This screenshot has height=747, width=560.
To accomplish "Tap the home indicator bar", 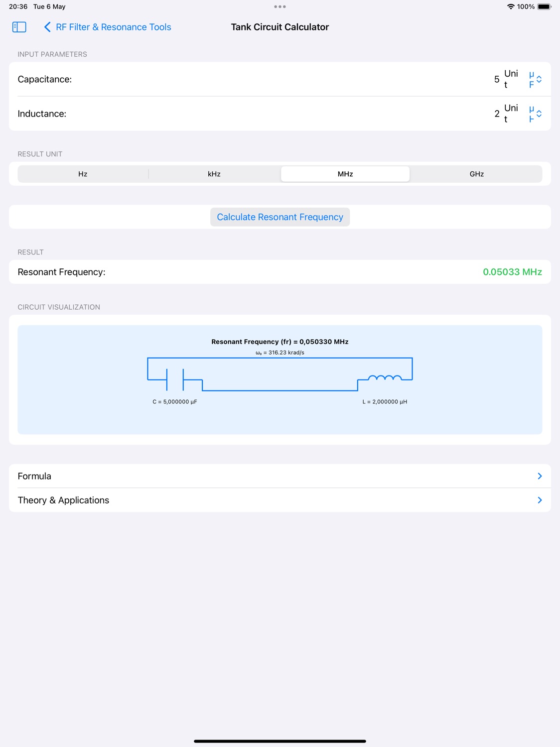I will [x=280, y=741].
